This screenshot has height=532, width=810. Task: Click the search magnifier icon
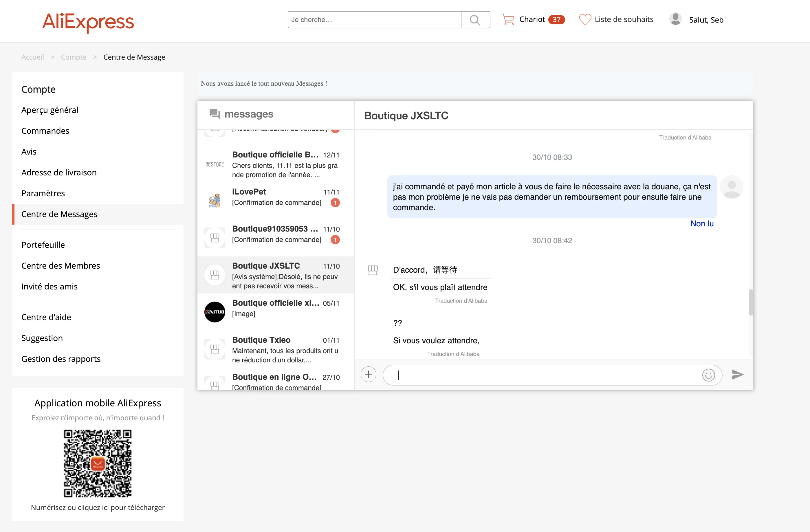click(475, 20)
